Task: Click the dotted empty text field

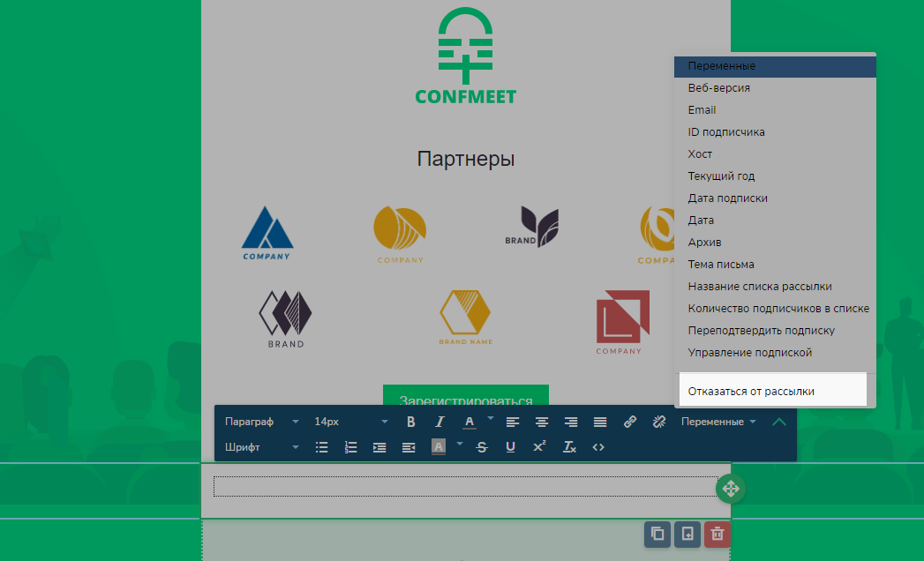Action: (x=466, y=487)
